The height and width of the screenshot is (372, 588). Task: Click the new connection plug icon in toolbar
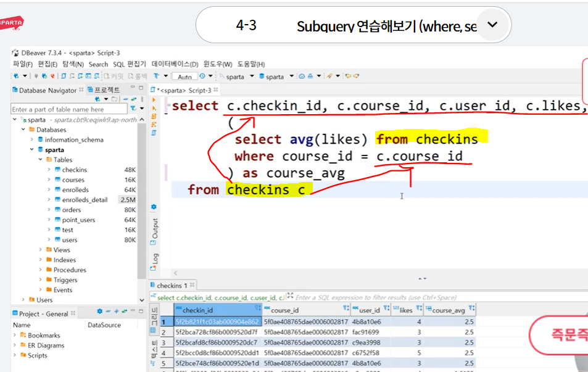point(16,76)
